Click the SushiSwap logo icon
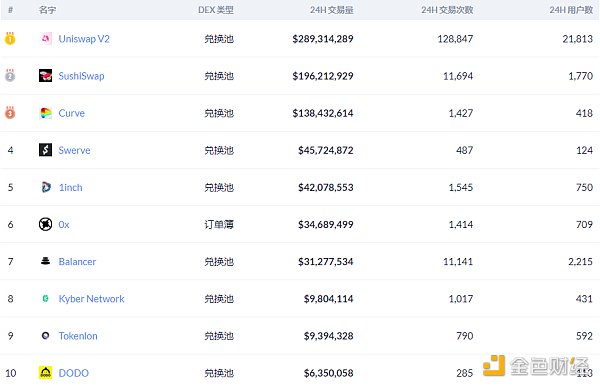This screenshot has height=387, width=600. pos(46,76)
